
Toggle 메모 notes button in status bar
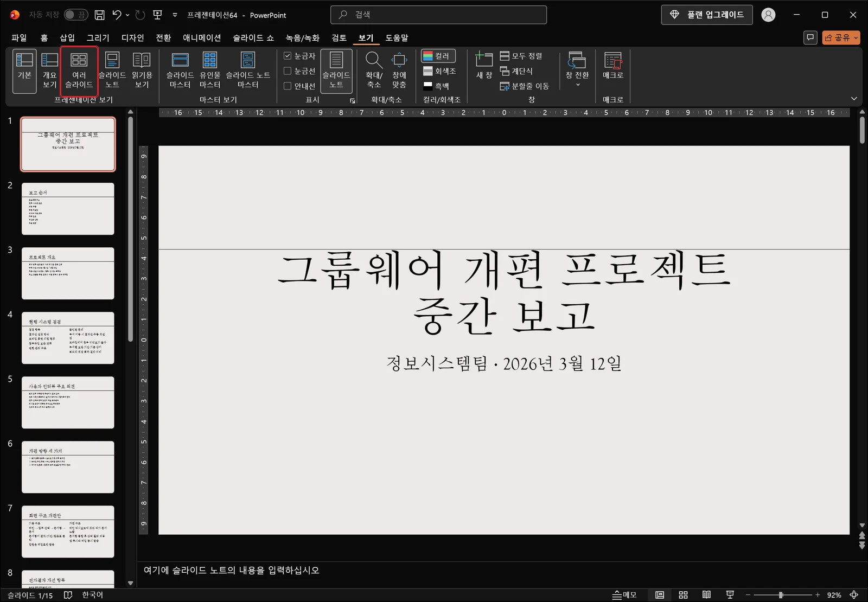624,595
